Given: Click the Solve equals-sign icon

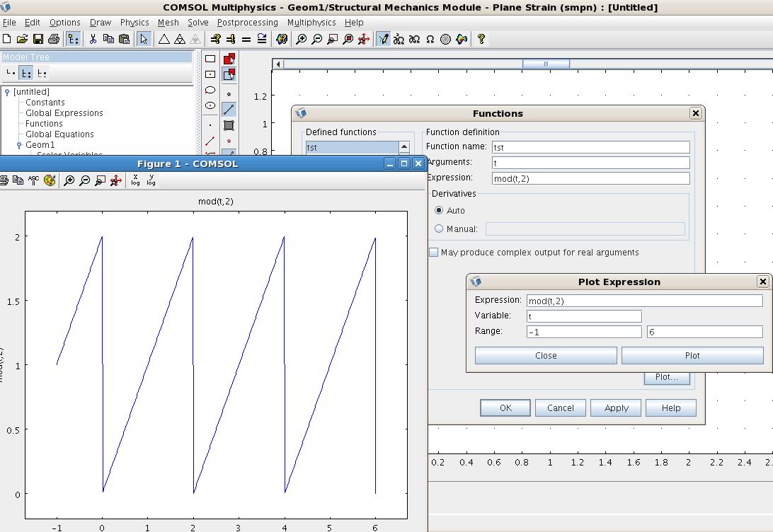Looking at the screenshot, I should [246, 39].
